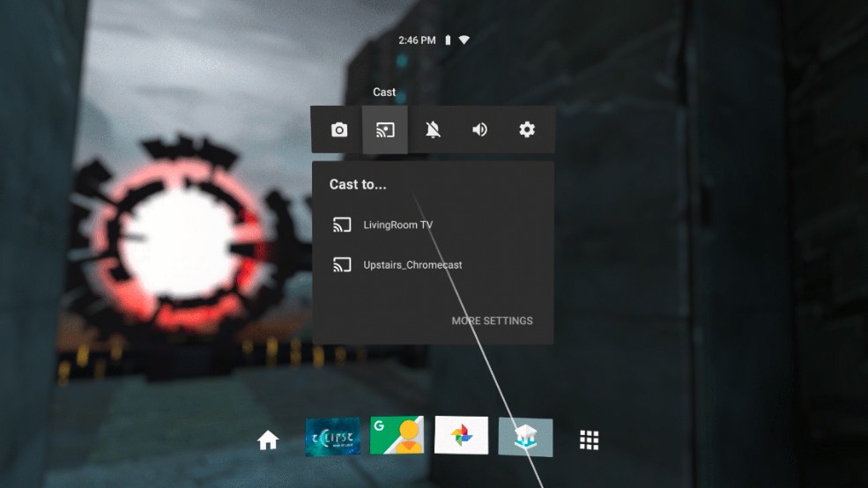This screenshot has width=868, height=488.
Task: Open all apps grid icon
Action: click(589, 440)
